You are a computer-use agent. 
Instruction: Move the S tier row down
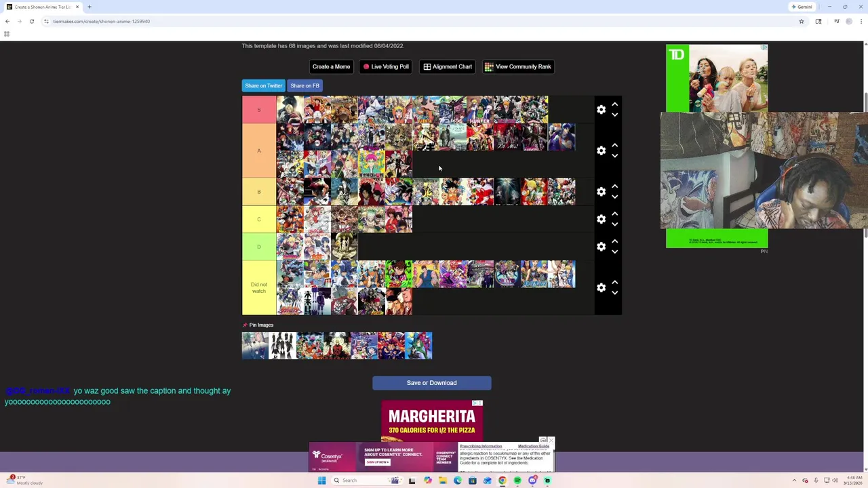[614, 115]
